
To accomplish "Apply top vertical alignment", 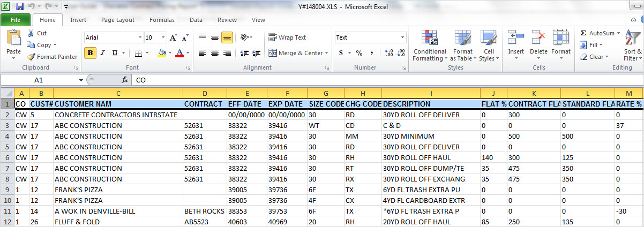I will [x=203, y=37].
